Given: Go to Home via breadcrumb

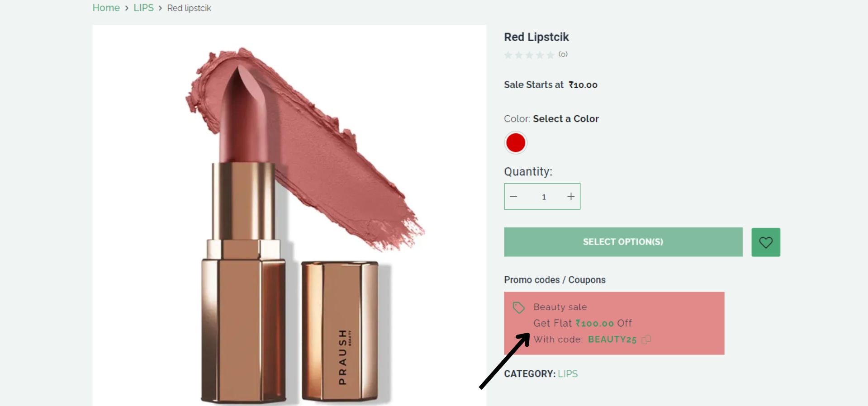Looking at the screenshot, I should [106, 8].
